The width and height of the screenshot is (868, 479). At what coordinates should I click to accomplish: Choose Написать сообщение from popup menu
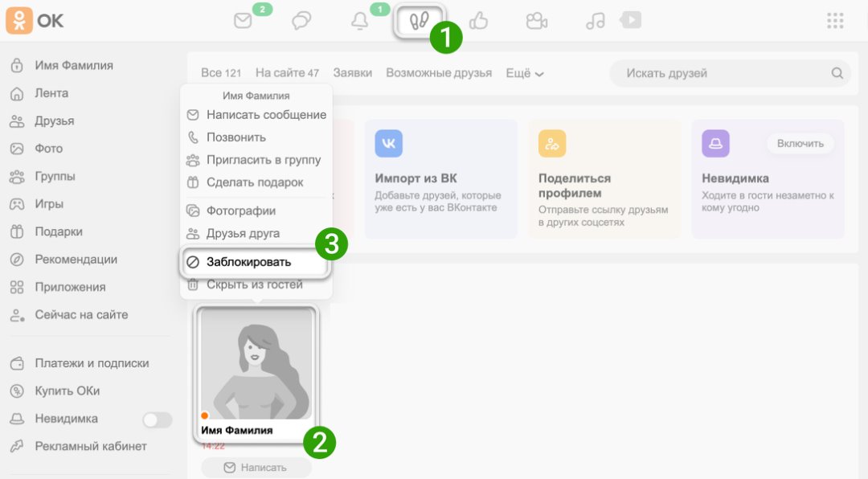tap(265, 115)
